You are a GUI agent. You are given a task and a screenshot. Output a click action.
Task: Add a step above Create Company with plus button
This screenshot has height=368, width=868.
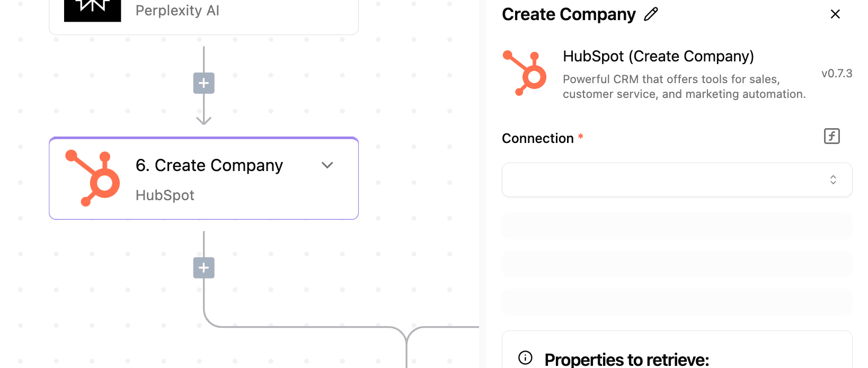(x=203, y=83)
